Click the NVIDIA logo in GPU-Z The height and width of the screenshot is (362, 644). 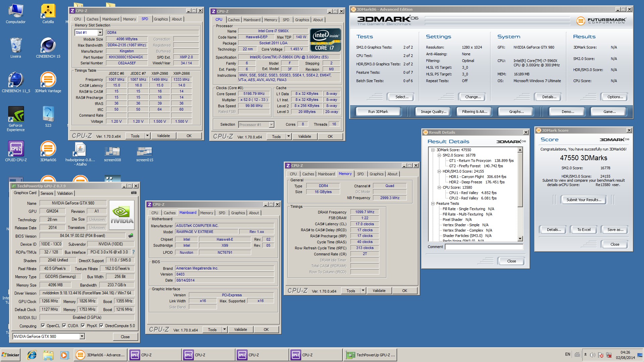click(x=122, y=215)
